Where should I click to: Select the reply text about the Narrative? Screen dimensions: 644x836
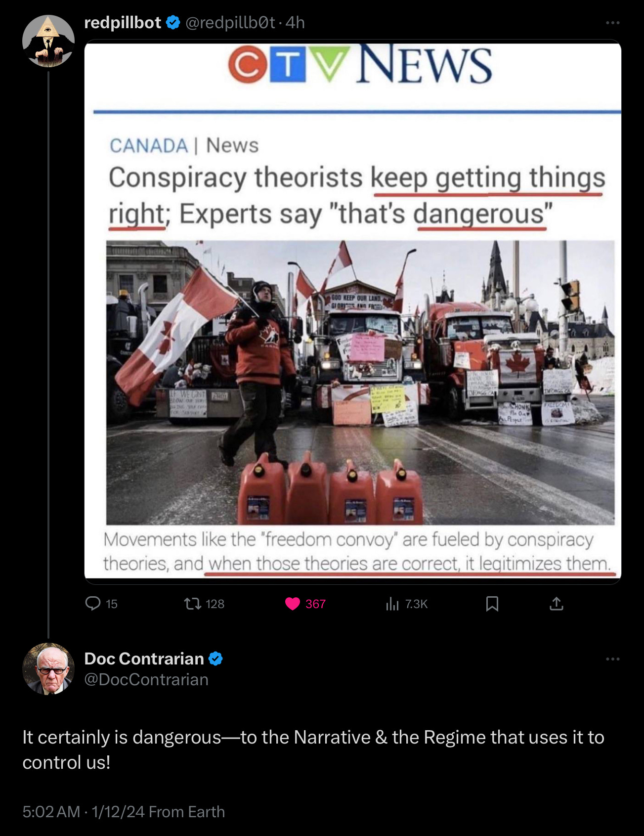coord(313,749)
